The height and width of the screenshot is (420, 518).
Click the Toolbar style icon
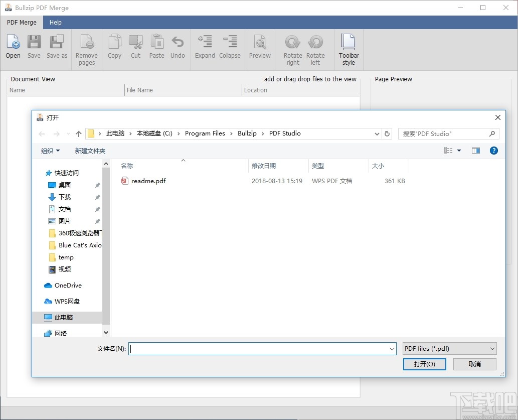348,48
